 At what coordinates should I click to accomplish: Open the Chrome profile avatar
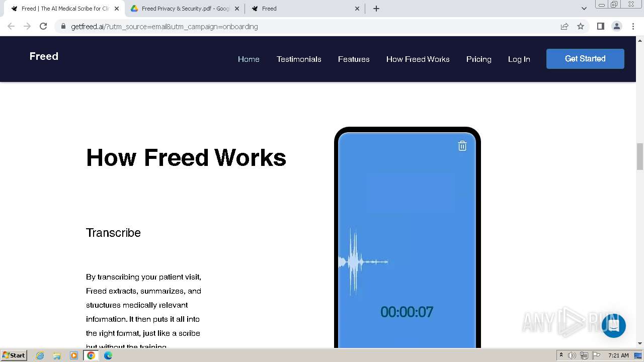click(616, 26)
